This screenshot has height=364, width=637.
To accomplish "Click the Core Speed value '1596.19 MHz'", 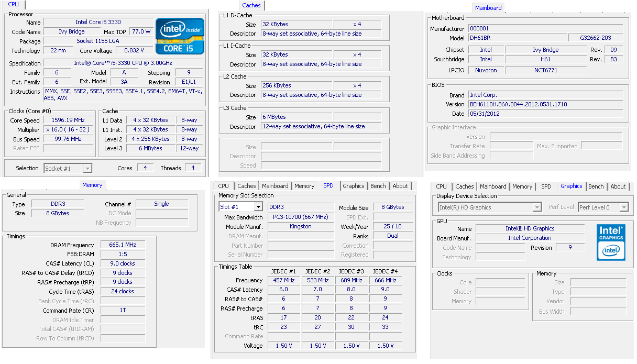I will pyautogui.click(x=69, y=120).
